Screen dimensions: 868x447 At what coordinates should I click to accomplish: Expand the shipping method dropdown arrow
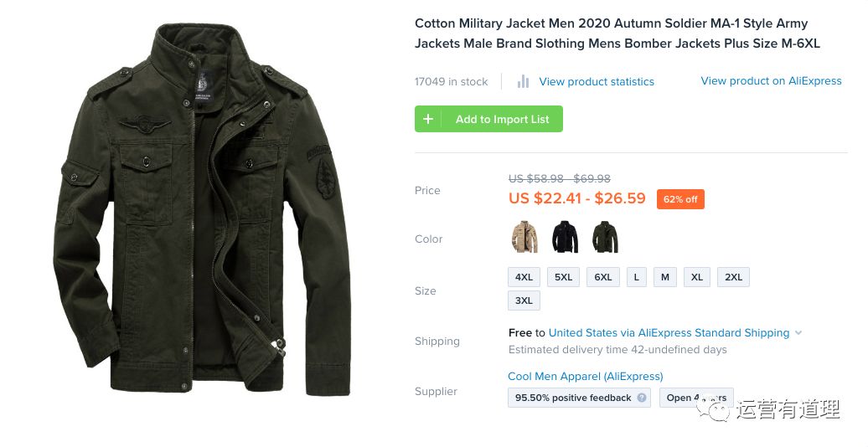[798, 333]
